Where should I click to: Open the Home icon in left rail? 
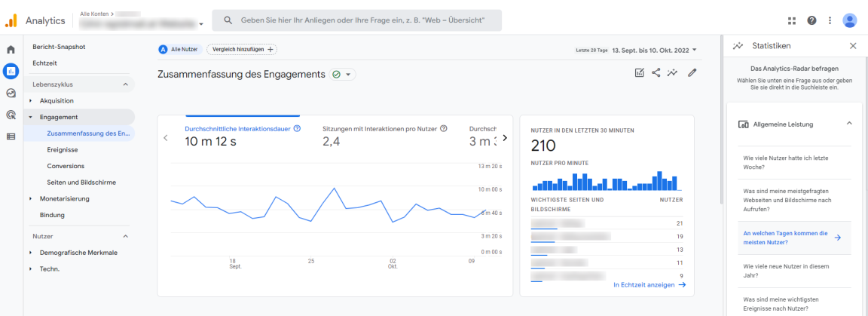(11, 50)
